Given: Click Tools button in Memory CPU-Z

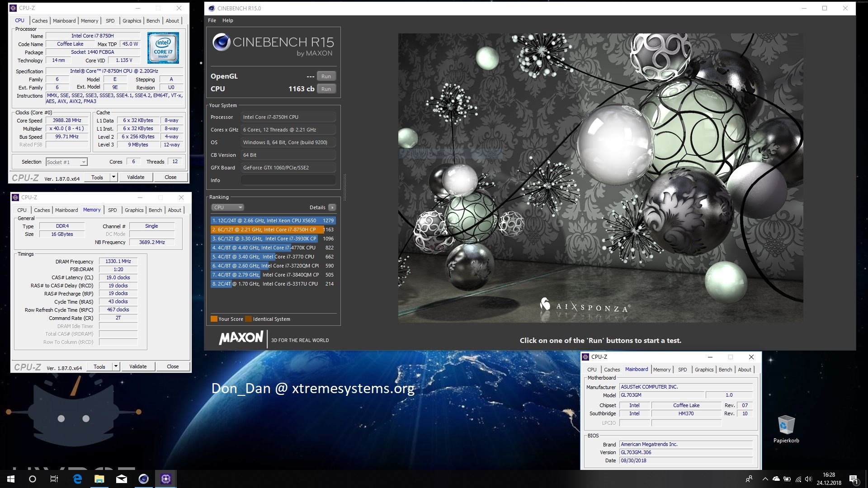Looking at the screenshot, I should [99, 366].
